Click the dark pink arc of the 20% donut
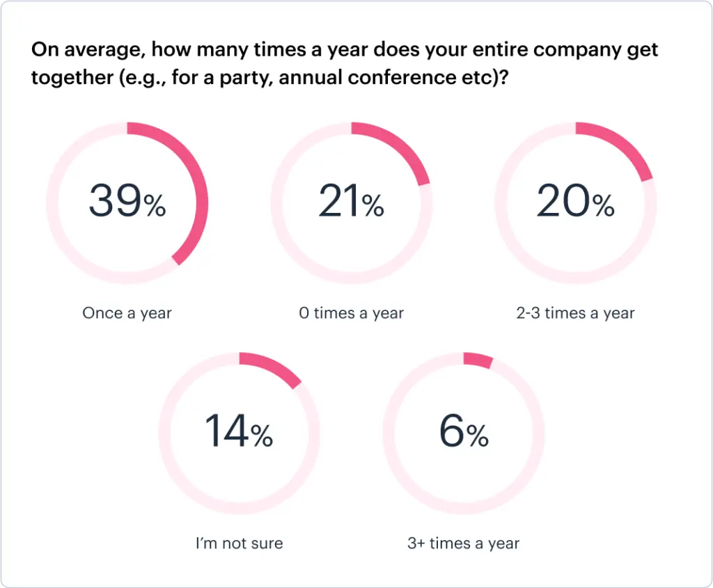713x588 pixels. (628, 148)
